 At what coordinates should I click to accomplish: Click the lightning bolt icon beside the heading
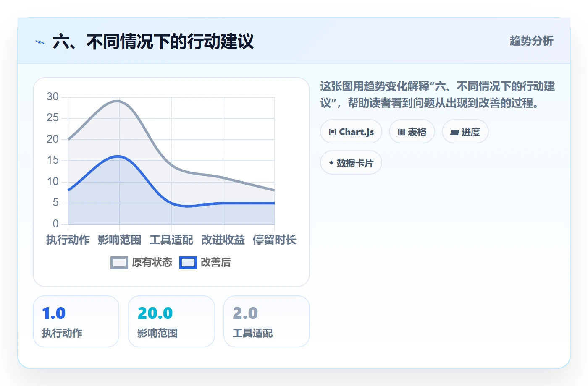pyautogui.click(x=40, y=42)
